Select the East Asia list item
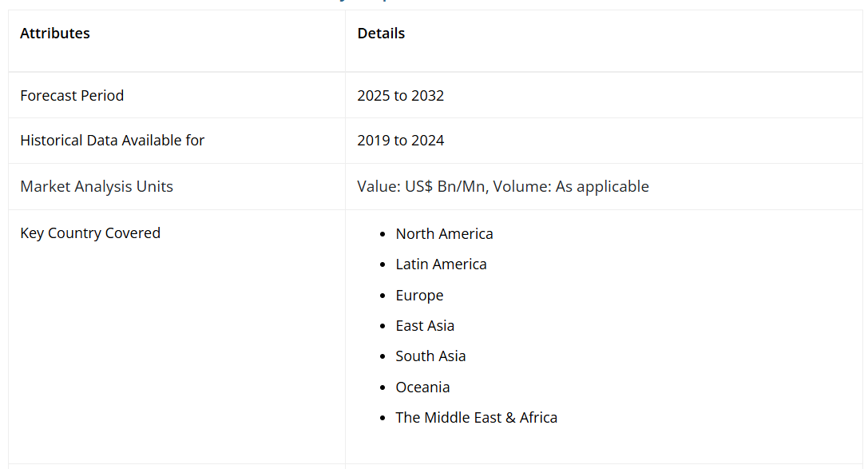Screen dimensions: 868x469 pos(425,326)
